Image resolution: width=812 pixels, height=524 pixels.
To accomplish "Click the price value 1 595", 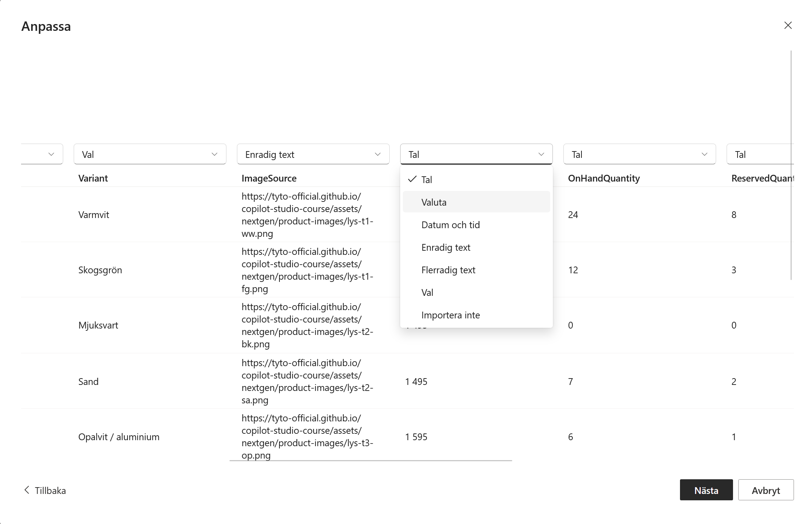I will coord(416,437).
